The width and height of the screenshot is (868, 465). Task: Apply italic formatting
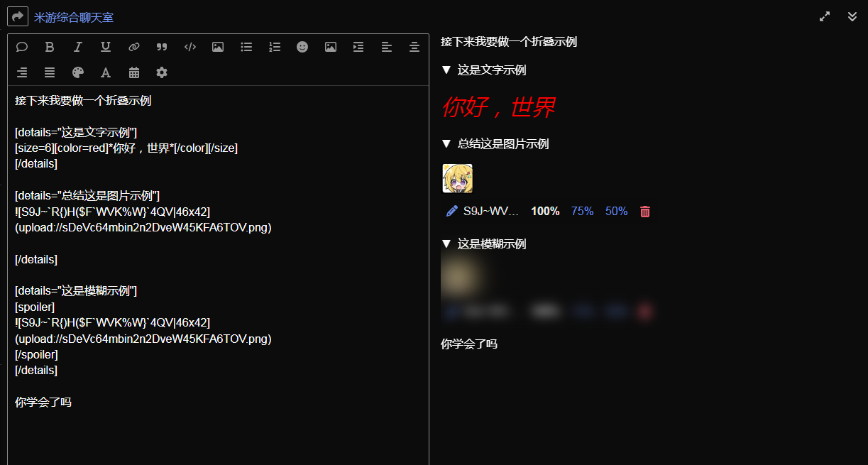tap(78, 47)
